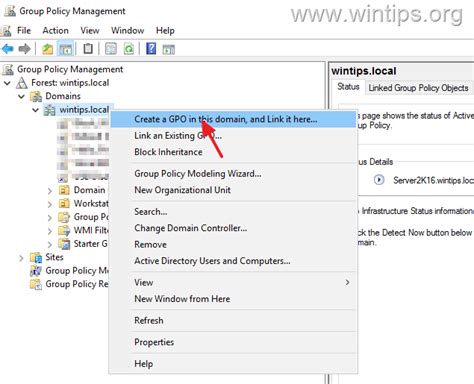This screenshot has height=384, width=474.
Task: Open the blue Help question mark icon
Action: [151, 49]
